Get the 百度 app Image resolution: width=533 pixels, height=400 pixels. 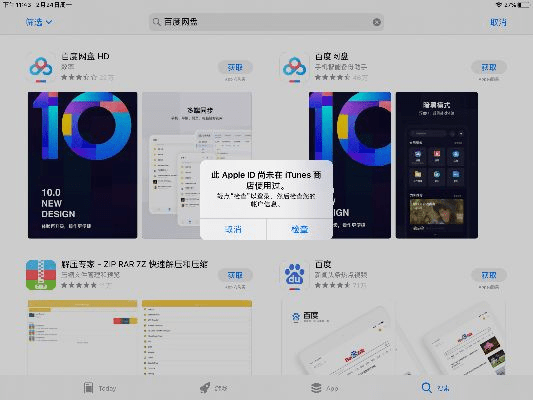[x=489, y=275]
